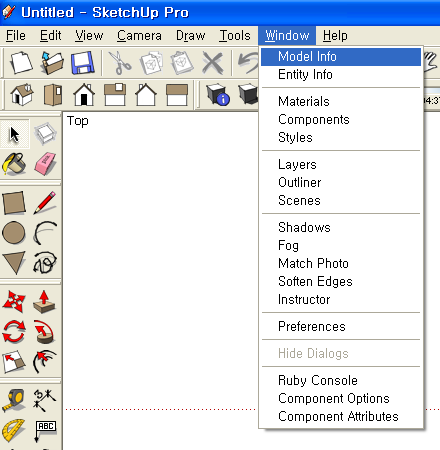Select the Move tool with red arrows
This screenshot has height=450, width=440.
pyautogui.click(x=14, y=302)
